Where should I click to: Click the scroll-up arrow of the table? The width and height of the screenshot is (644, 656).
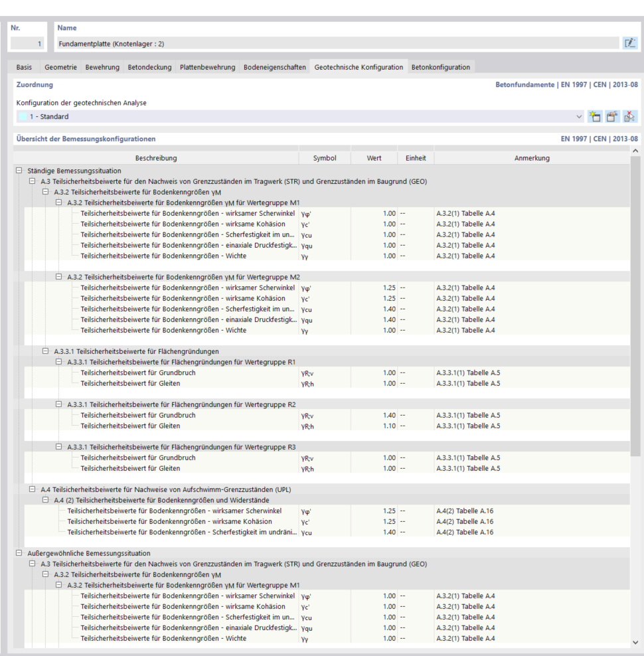(635, 151)
